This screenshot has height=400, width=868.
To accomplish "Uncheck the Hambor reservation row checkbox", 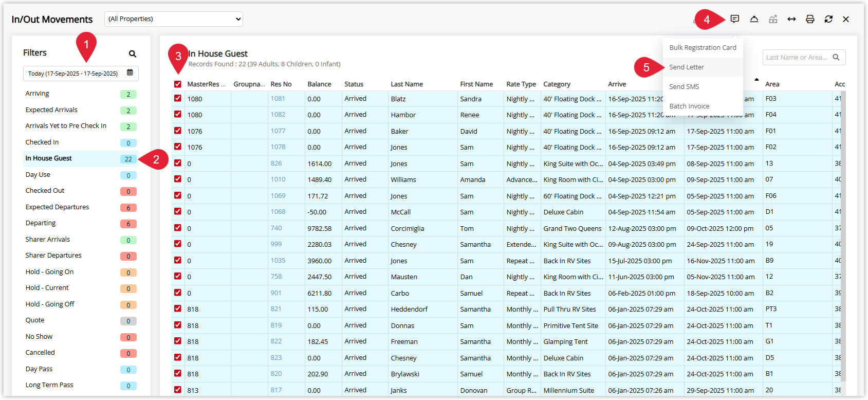I will 178,115.
